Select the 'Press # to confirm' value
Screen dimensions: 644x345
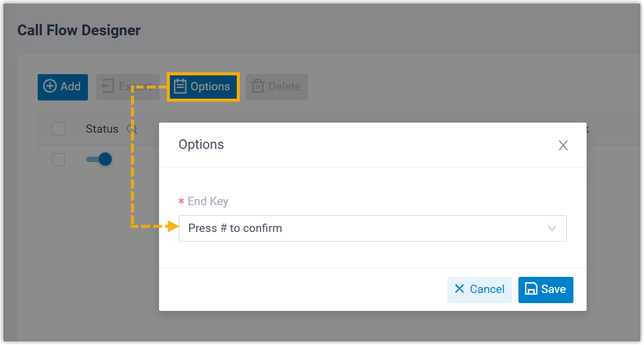click(235, 228)
